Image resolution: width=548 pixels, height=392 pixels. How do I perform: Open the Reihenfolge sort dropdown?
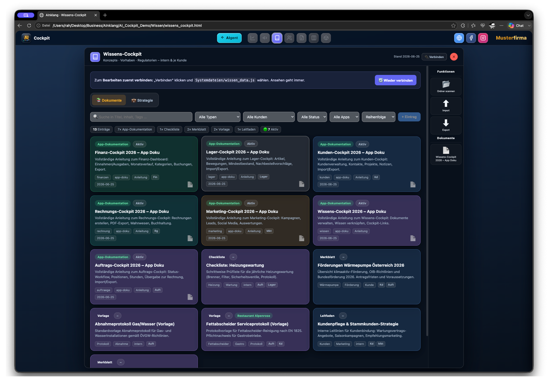coord(378,117)
